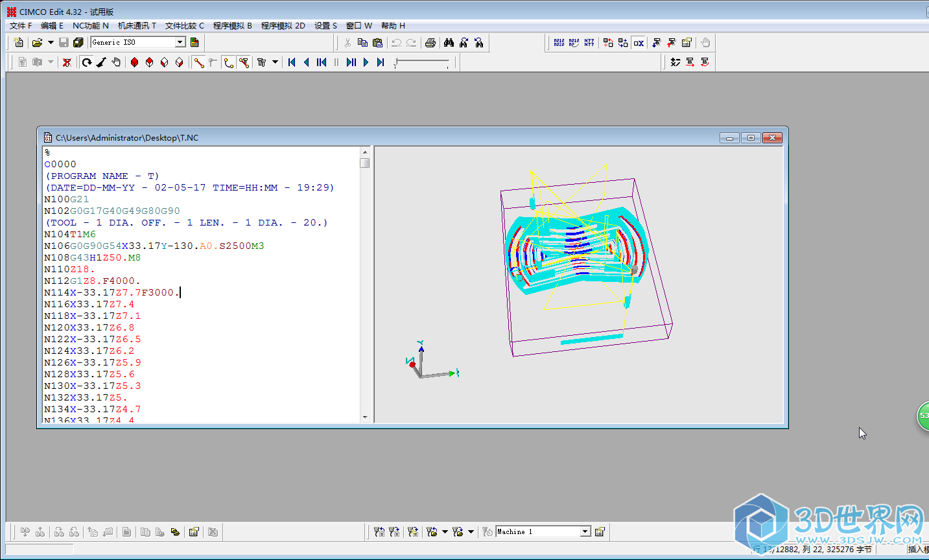Click the line N104T1M6
Image resolution: width=929 pixels, height=560 pixels.
(x=70, y=234)
